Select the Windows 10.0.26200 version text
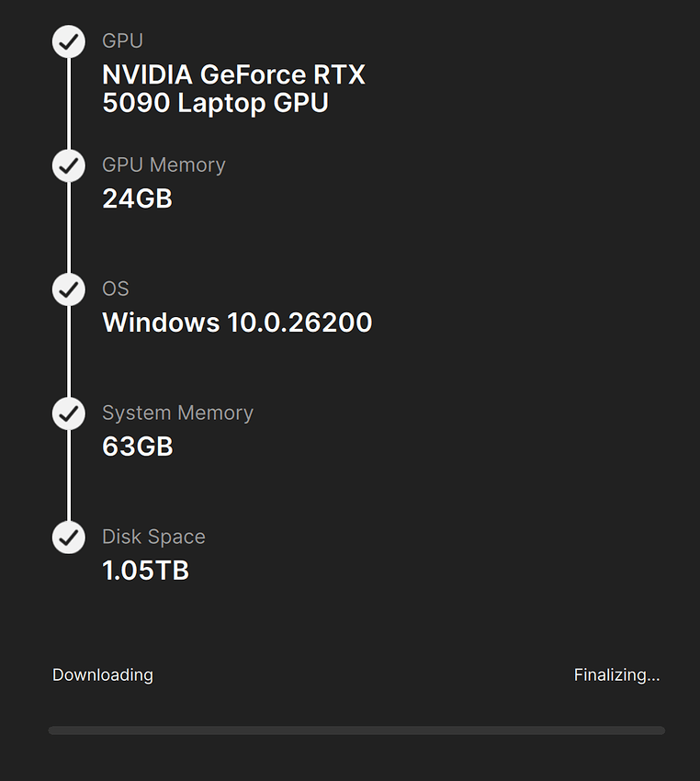Viewport: 700px width, 781px height. [x=237, y=323]
